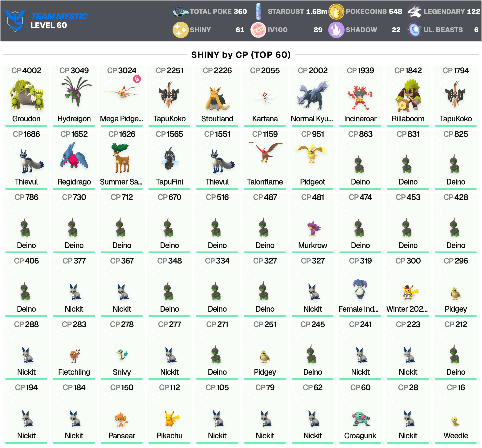Click the LEVEL 60 label
Viewport: 482px width, 448px height.
pyautogui.click(x=48, y=25)
